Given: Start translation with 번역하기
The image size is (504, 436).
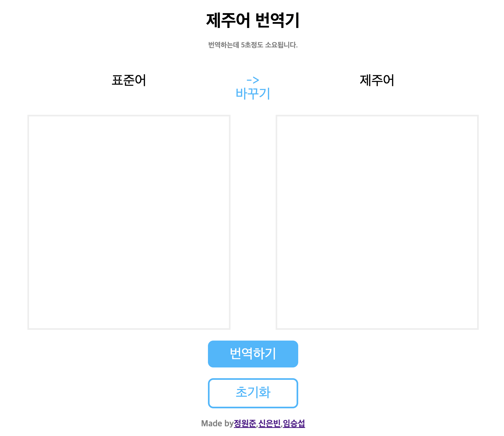Looking at the screenshot, I should [x=253, y=355].
